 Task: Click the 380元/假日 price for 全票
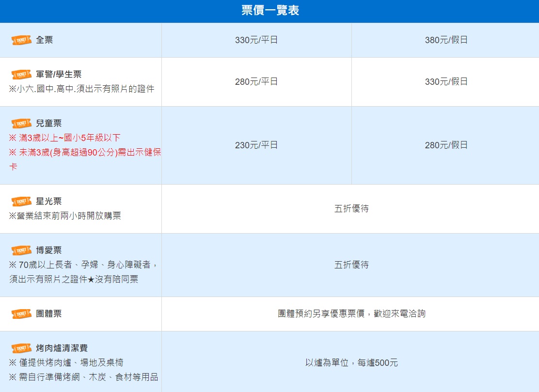[445, 40]
